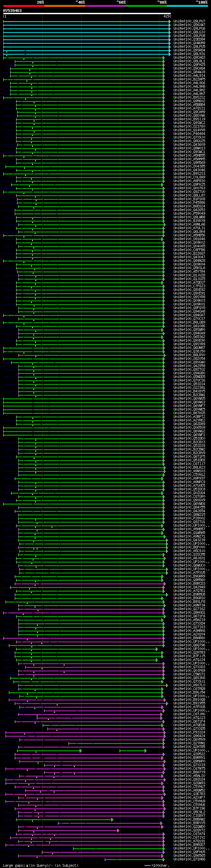
Task: Open hit UniRef100_C6TNT5
Action: 189,769
